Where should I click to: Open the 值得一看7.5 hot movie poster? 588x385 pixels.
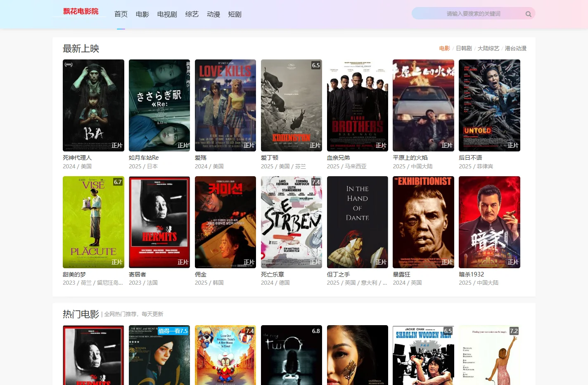(159, 355)
